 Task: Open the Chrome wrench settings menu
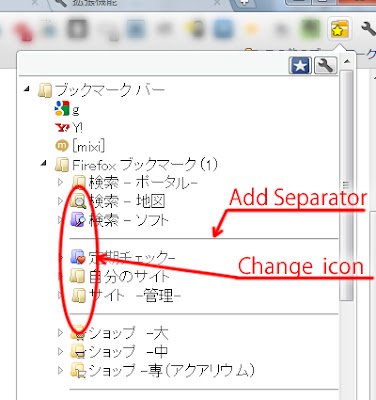pyautogui.click(x=368, y=29)
